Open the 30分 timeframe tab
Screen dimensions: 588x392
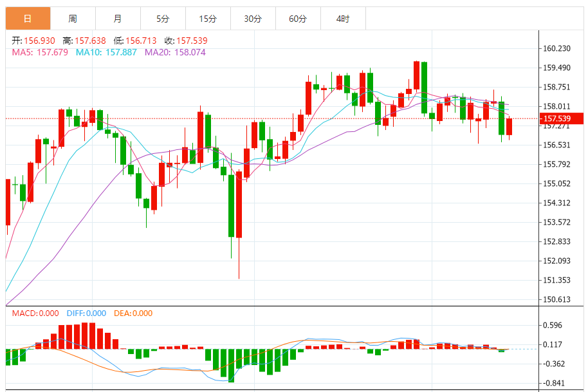click(253, 19)
